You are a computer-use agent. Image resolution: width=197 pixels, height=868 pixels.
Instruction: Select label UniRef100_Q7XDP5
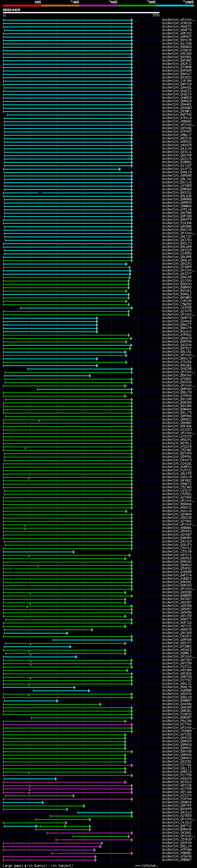(177, 267)
